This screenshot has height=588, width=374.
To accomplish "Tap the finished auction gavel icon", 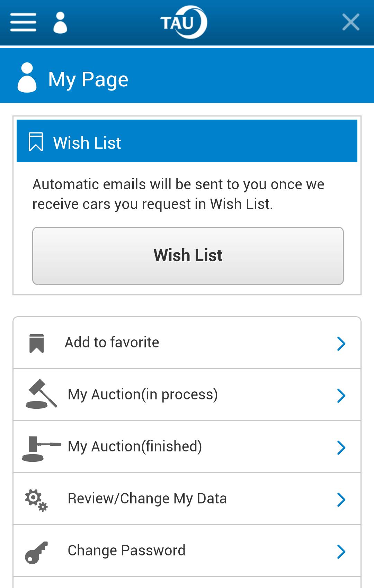I will [41, 448].
